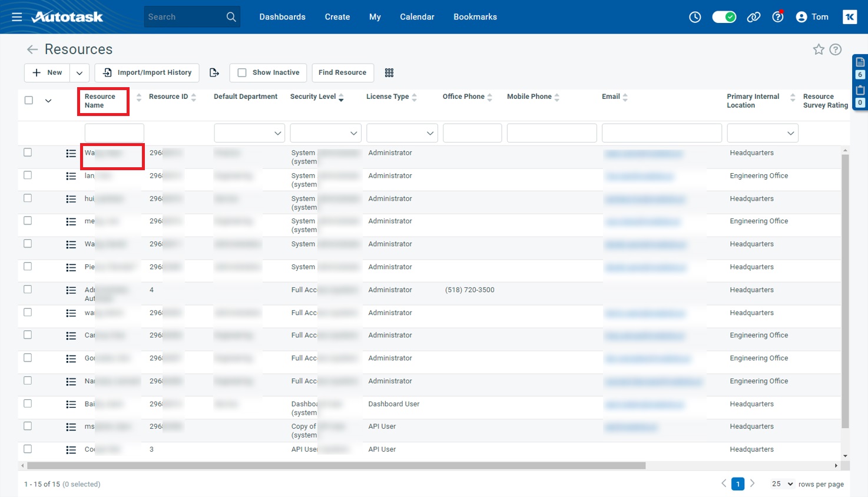Click the Find Resource button
This screenshot has width=868, height=497.
(x=342, y=72)
